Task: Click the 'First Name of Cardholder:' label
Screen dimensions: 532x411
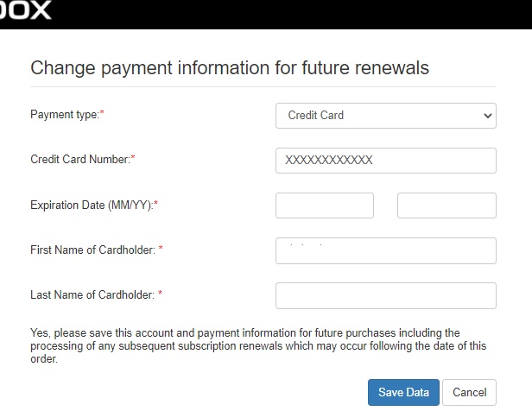Action: pos(92,250)
